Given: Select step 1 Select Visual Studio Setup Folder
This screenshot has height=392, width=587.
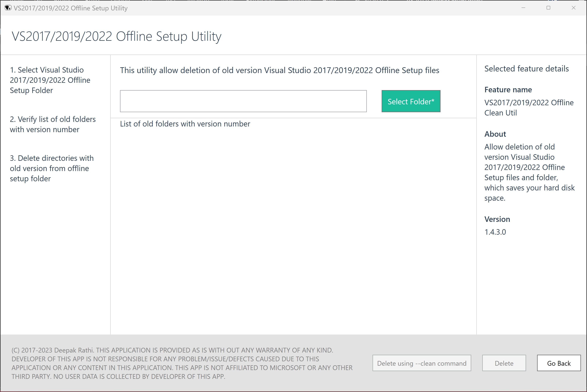Looking at the screenshot, I should (x=50, y=80).
